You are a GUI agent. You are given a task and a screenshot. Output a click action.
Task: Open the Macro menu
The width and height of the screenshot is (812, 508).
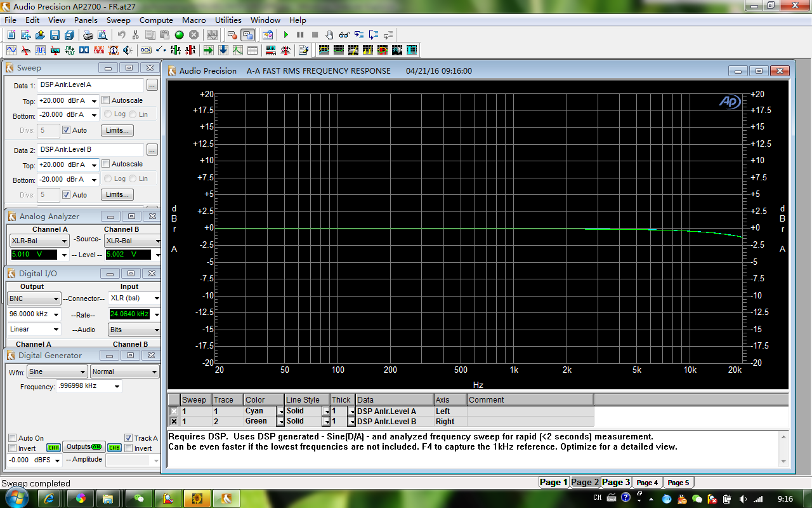[194, 20]
